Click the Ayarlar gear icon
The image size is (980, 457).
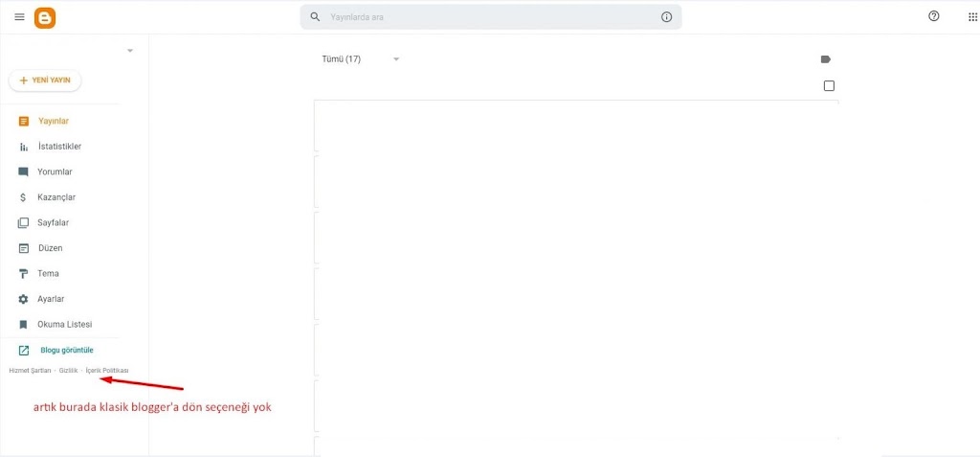pos(24,299)
